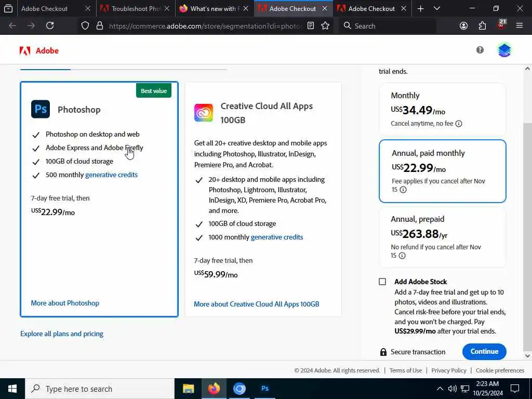Click the page vertical scrollbar thumb
532x399 pixels.
tap(527, 237)
